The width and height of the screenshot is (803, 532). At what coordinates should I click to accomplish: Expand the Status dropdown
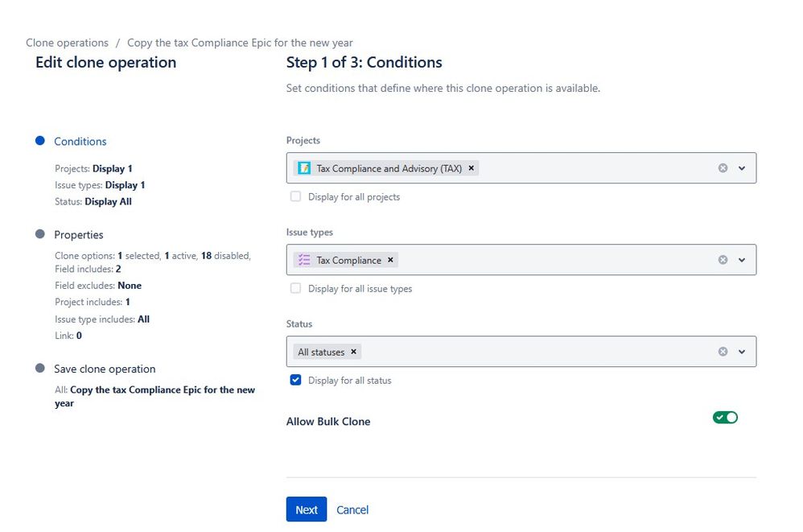pyautogui.click(x=742, y=352)
